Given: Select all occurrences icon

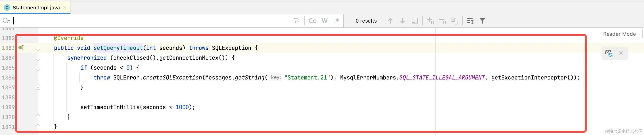Looking at the screenshot, I should click(454, 21).
